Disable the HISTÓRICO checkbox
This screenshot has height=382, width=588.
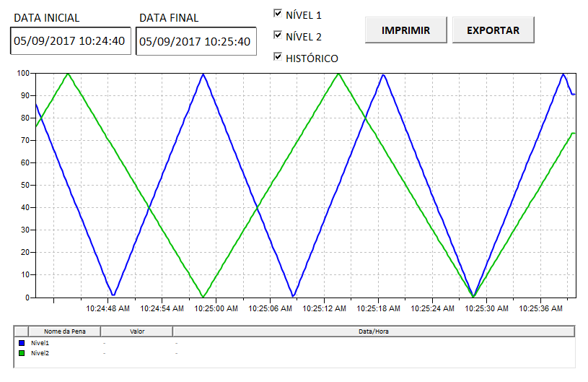(278, 57)
